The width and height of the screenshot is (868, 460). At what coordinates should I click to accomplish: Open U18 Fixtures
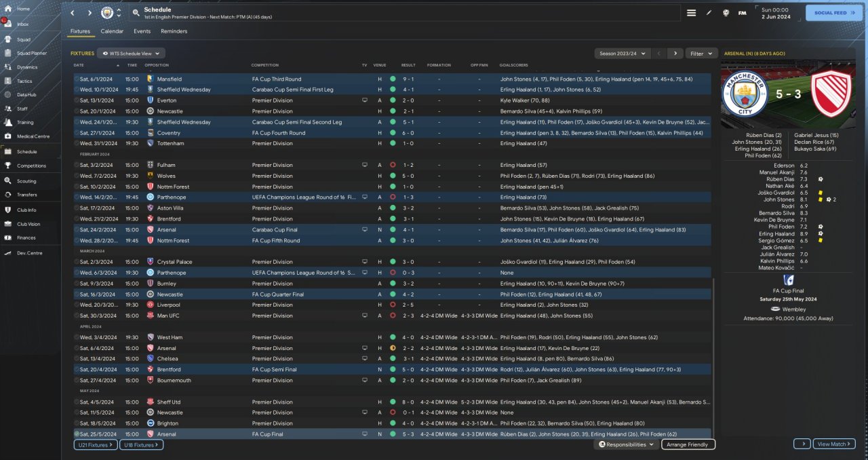[x=141, y=444]
